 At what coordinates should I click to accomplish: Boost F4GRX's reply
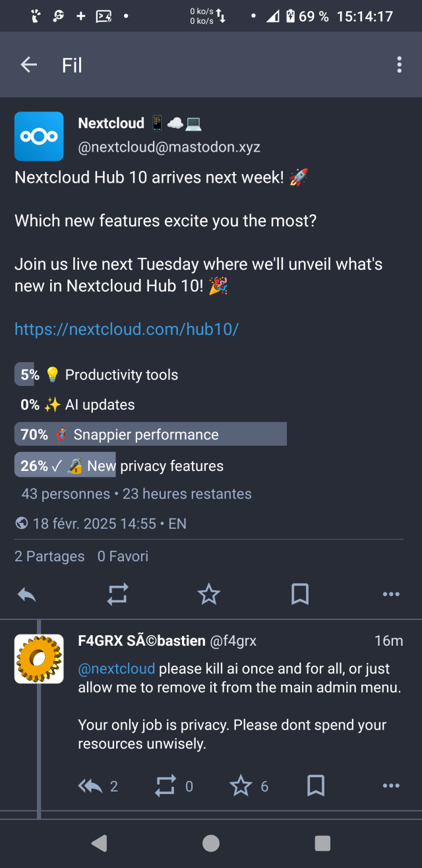click(164, 786)
